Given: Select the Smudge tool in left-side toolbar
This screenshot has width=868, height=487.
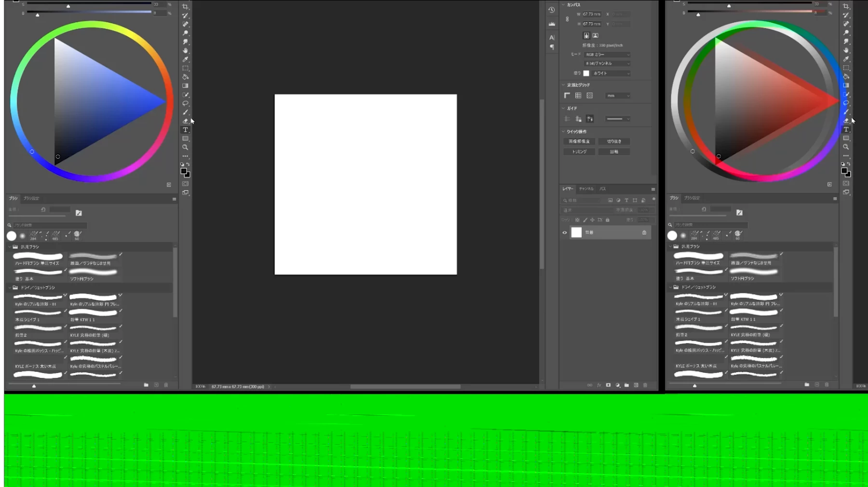Looking at the screenshot, I should 185,42.
